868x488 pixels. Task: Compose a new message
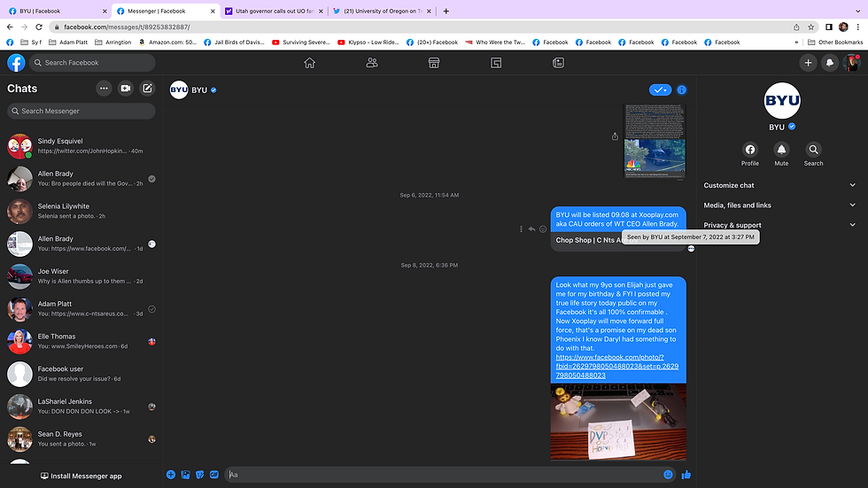pos(147,89)
